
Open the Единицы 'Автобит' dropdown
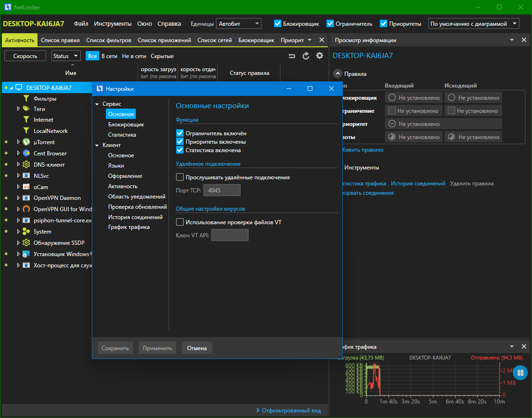click(239, 23)
